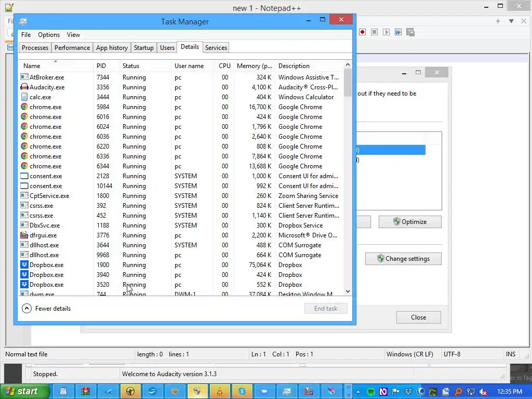This screenshot has width=532, height=399.
Task: Click the Task Manager taskbar icon
Action: 287,392
